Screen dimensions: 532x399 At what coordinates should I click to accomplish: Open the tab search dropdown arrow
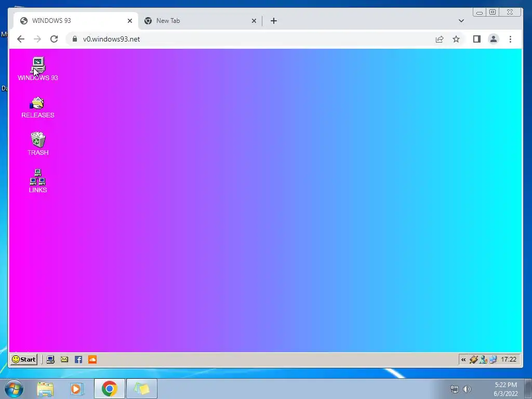click(461, 21)
